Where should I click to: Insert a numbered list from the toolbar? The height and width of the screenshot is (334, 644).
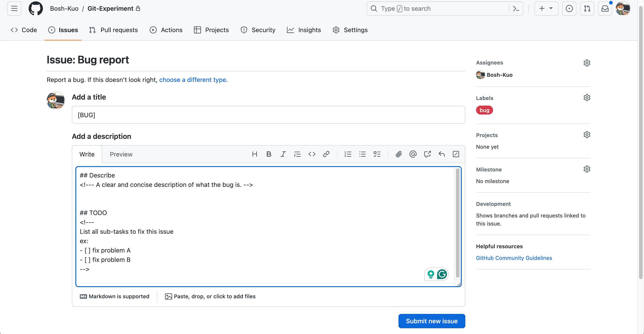pos(348,154)
